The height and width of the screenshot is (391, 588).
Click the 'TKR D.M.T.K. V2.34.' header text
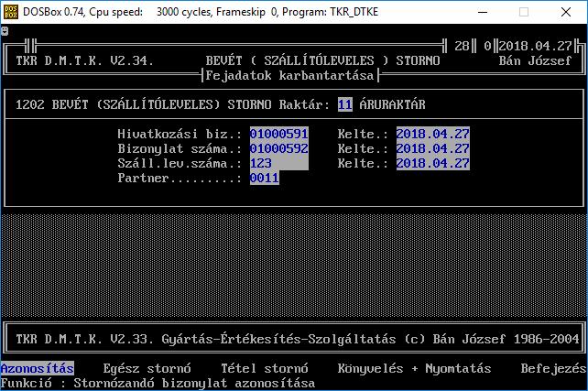pyautogui.click(x=85, y=60)
